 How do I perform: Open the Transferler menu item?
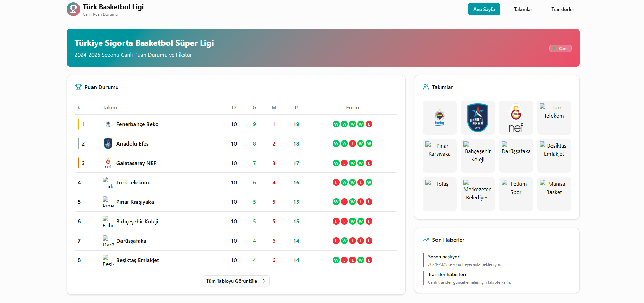(x=562, y=9)
